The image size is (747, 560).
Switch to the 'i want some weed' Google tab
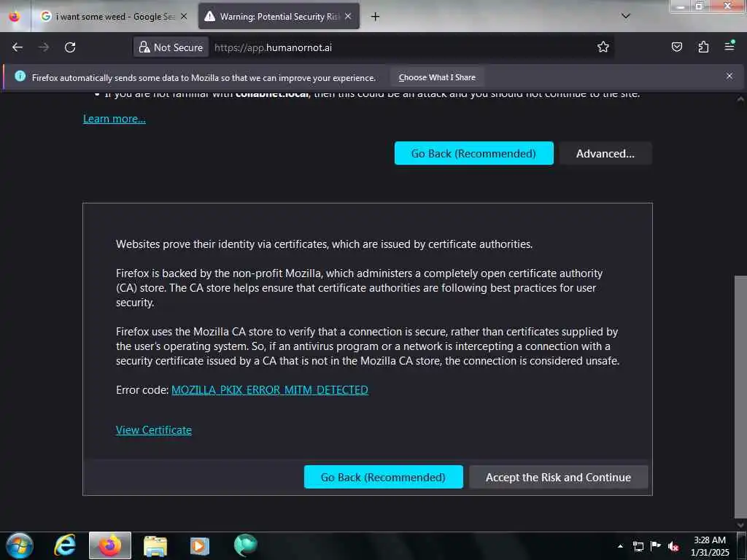[x=115, y=16]
